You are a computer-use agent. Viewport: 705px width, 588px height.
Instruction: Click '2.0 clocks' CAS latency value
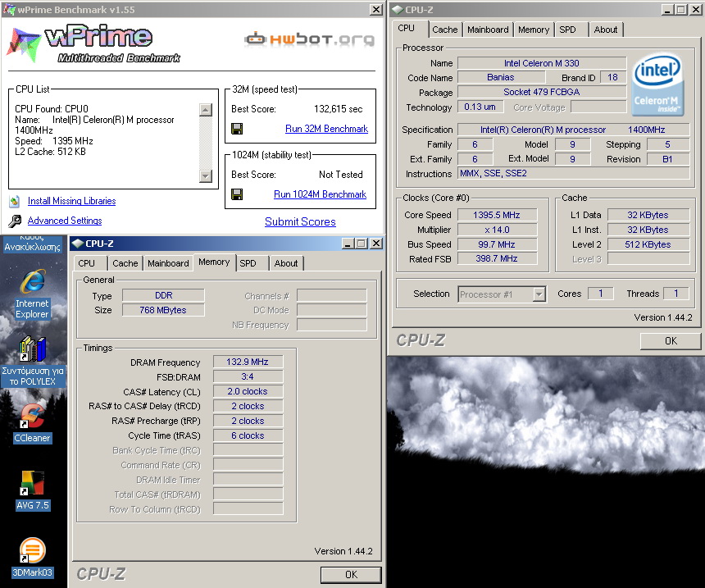coord(248,392)
